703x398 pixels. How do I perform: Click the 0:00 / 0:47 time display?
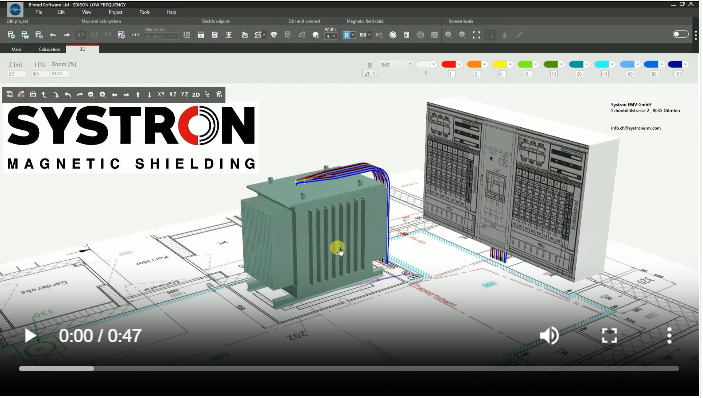point(100,336)
